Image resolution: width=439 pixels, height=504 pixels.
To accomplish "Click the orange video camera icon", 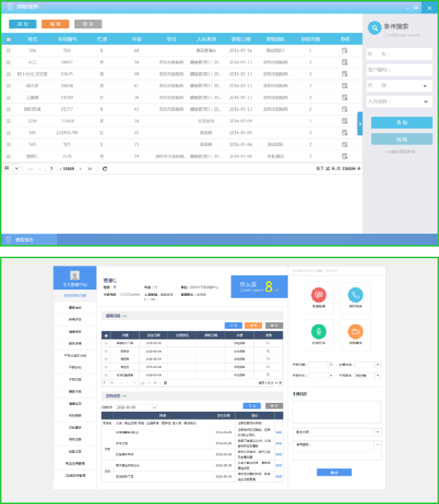I will pos(355,331).
